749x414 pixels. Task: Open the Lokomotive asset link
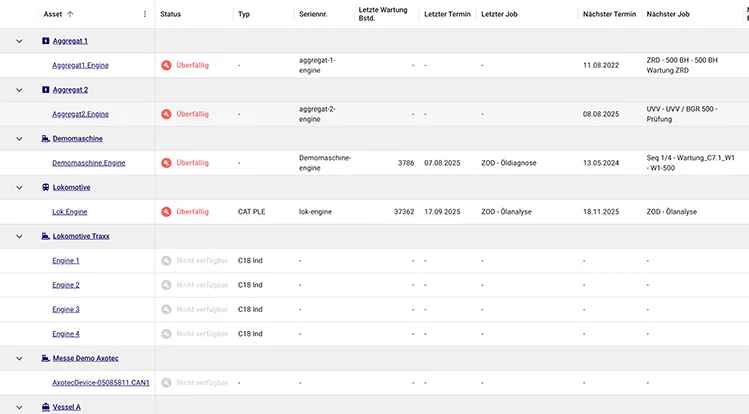coord(71,187)
